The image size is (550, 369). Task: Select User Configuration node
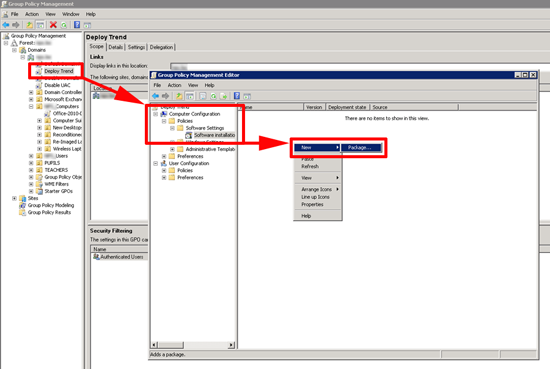[x=189, y=163]
